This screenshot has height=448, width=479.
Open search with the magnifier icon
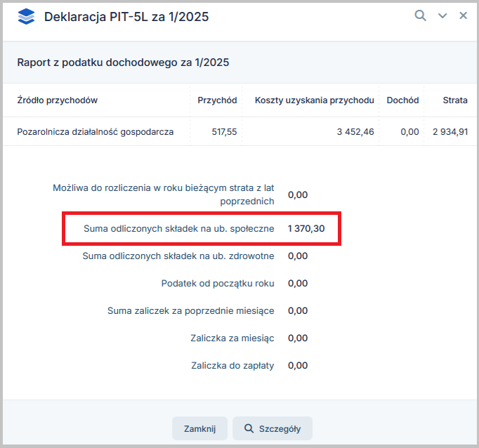[x=420, y=15]
